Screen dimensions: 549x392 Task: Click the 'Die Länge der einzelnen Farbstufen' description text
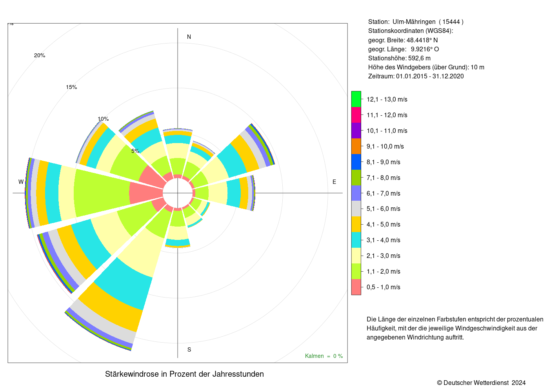455,328
